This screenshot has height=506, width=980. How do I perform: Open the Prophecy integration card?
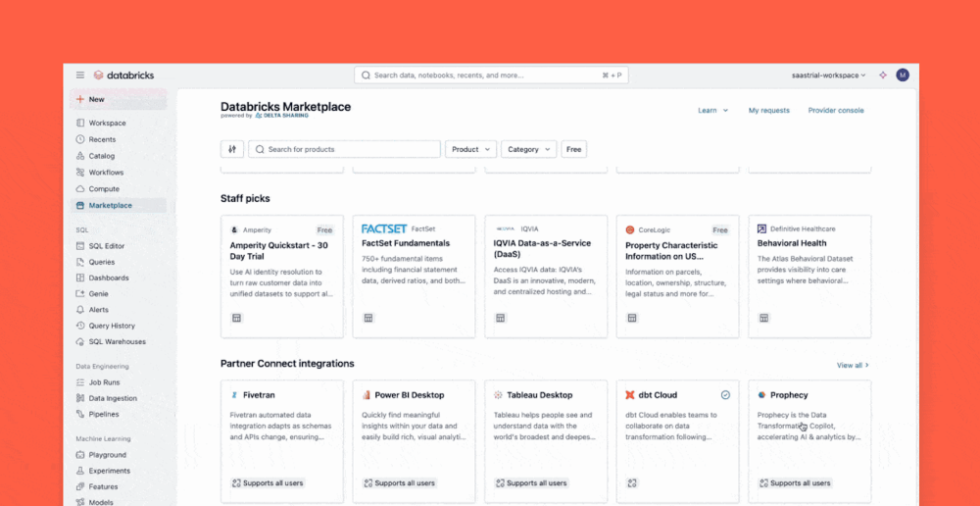809,441
